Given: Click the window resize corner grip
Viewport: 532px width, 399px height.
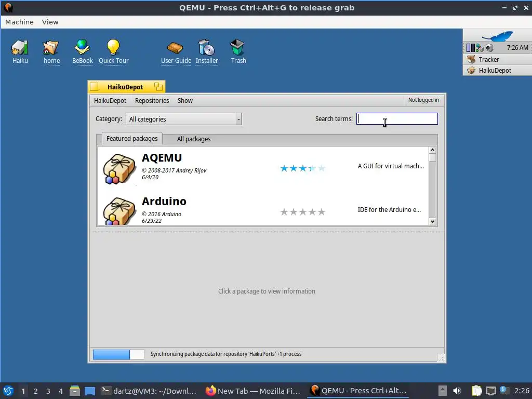Looking at the screenshot, I should [x=441, y=358].
